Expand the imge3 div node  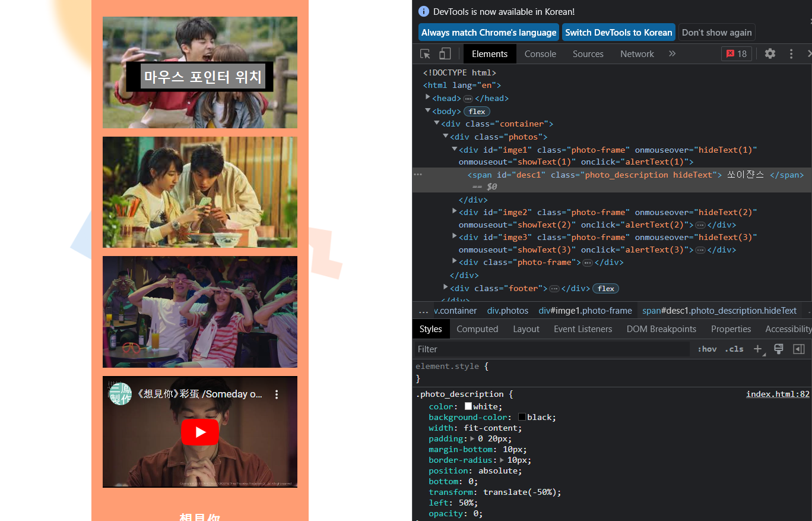(x=455, y=236)
